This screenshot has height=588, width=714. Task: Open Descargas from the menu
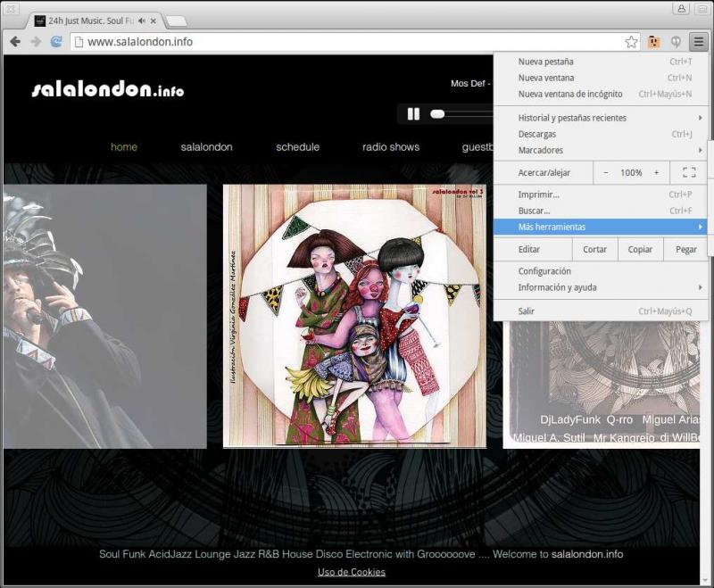600,134
